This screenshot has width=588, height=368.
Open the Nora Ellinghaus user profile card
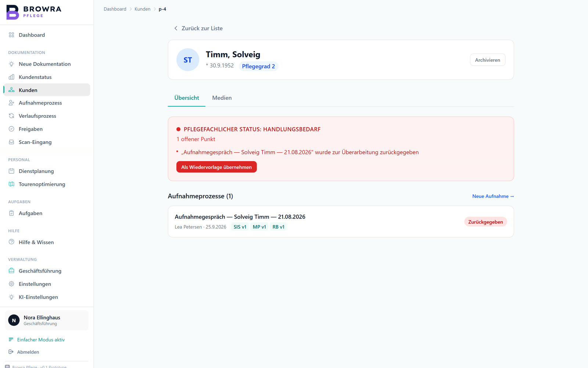click(47, 320)
